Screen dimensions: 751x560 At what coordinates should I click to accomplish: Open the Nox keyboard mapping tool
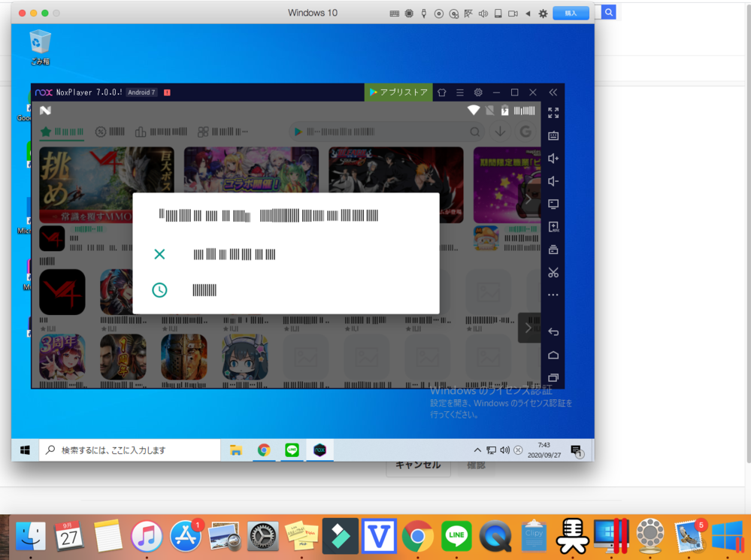click(553, 136)
